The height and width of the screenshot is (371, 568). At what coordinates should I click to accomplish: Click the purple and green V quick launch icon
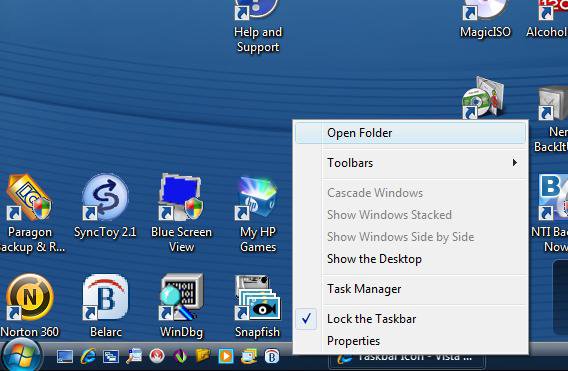click(180, 357)
